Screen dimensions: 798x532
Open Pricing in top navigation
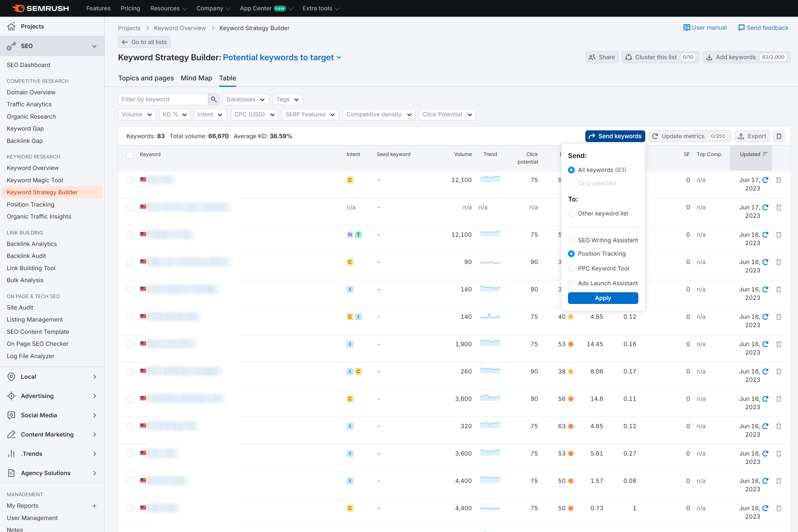point(130,8)
